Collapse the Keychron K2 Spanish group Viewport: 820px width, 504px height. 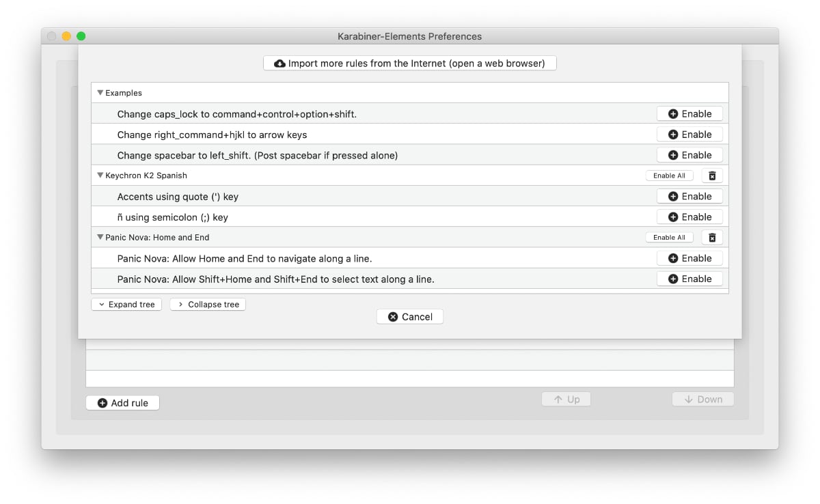coord(100,176)
